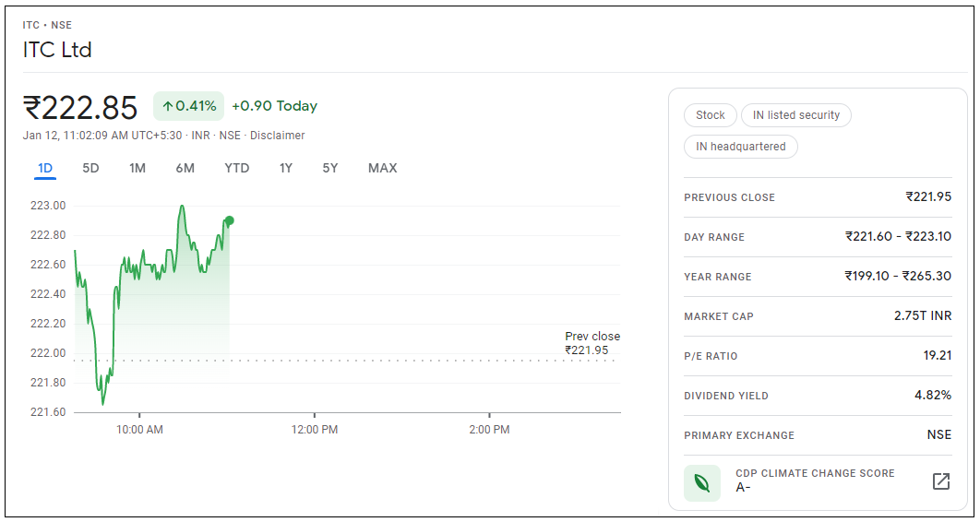
Task: Open the CDP climate score external link icon
Action: [940, 480]
